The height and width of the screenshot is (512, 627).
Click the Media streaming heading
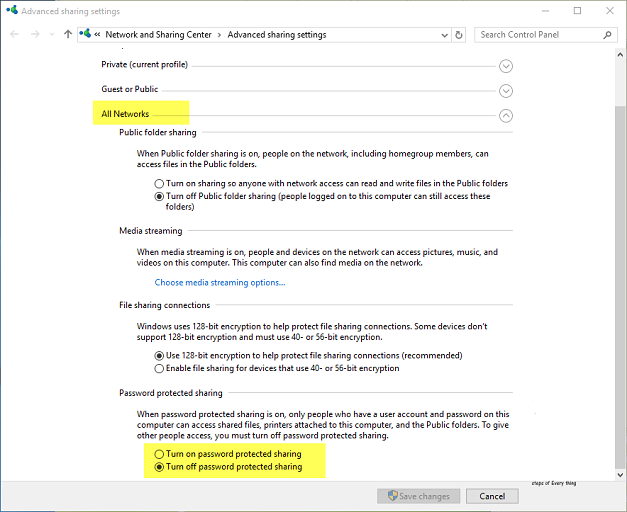[151, 231]
